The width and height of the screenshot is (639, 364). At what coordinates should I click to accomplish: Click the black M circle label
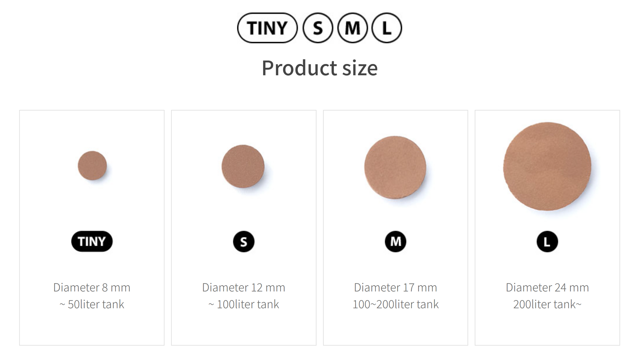pyautogui.click(x=395, y=242)
